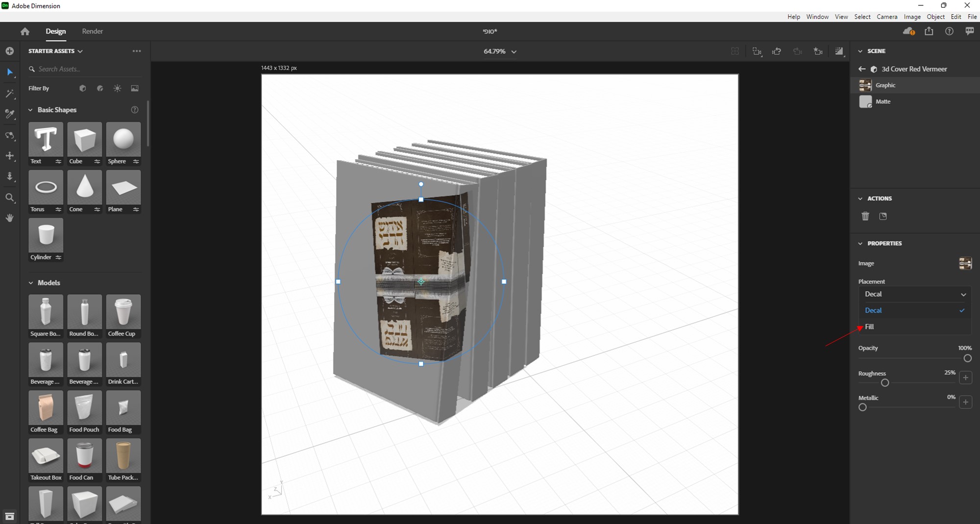The height and width of the screenshot is (524, 980).
Task: Click the assets panel scrollbar
Action: pos(147,123)
